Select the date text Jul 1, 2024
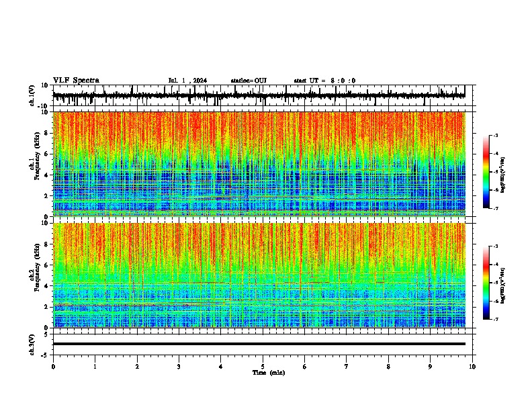The image size is (532, 411). 187,81
